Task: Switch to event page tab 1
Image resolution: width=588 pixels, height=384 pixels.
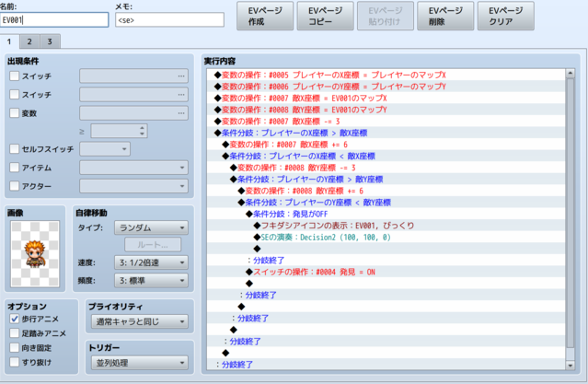Action: tap(9, 41)
